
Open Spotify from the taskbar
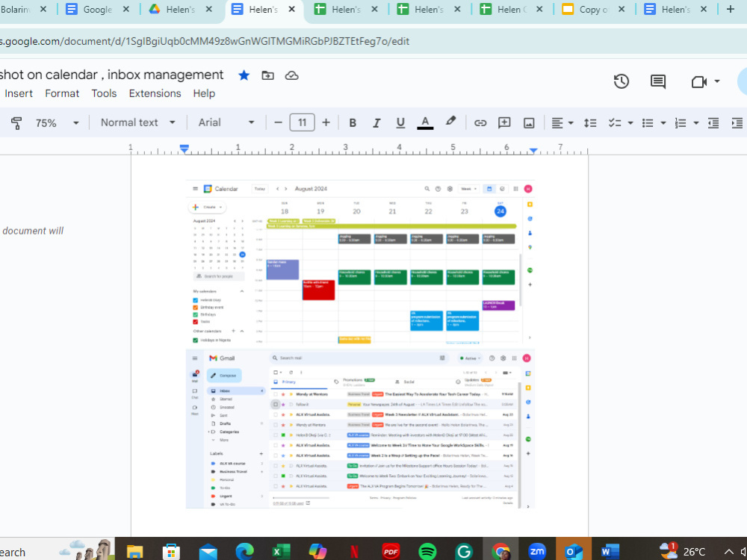[427, 552]
